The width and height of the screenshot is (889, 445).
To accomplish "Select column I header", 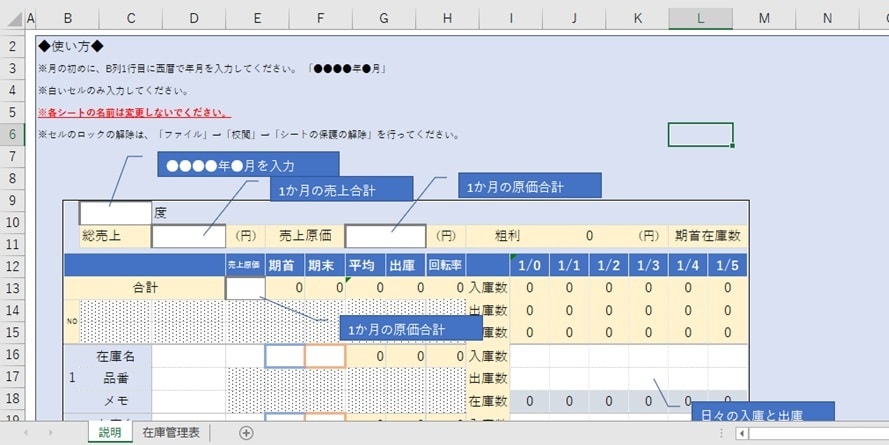I will pyautogui.click(x=511, y=19).
